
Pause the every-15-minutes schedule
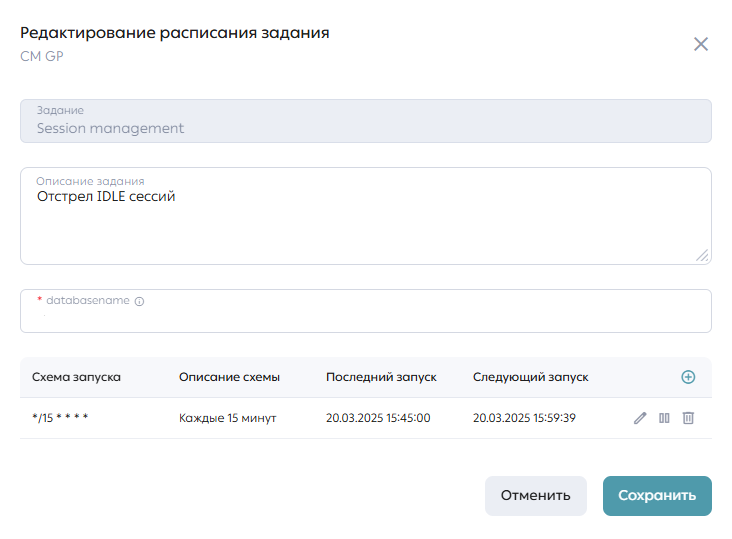pyautogui.click(x=664, y=418)
